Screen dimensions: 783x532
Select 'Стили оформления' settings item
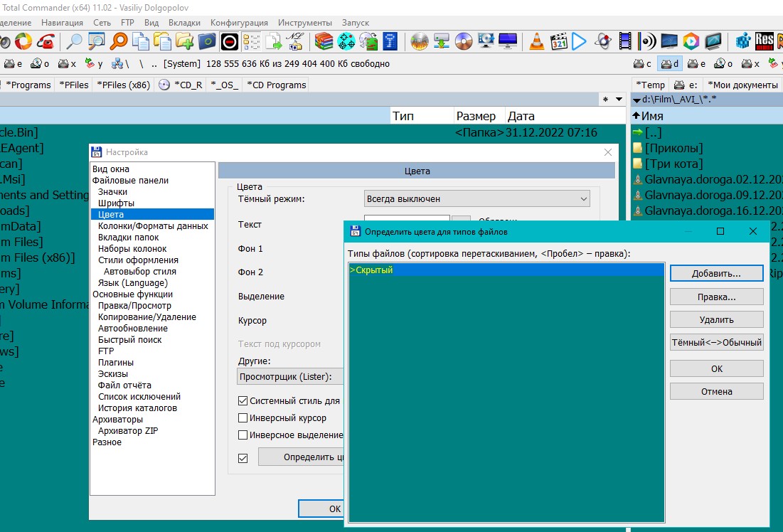click(x=138, y=260)
